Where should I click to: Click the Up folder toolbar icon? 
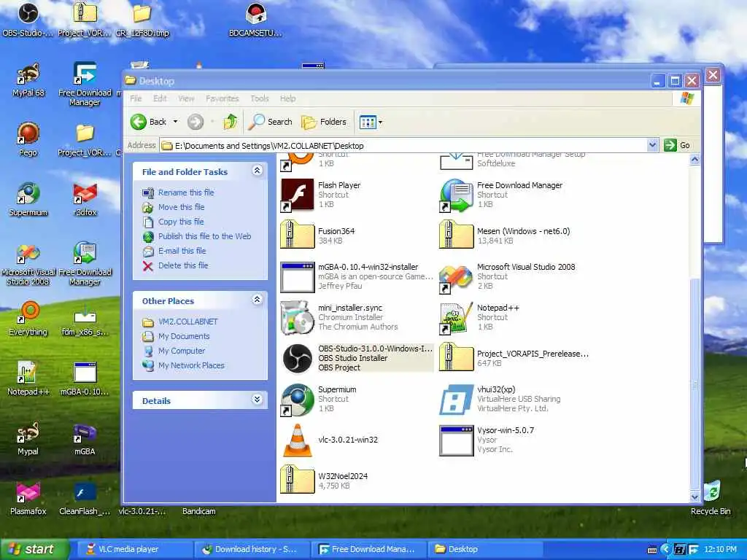point(231,122)
